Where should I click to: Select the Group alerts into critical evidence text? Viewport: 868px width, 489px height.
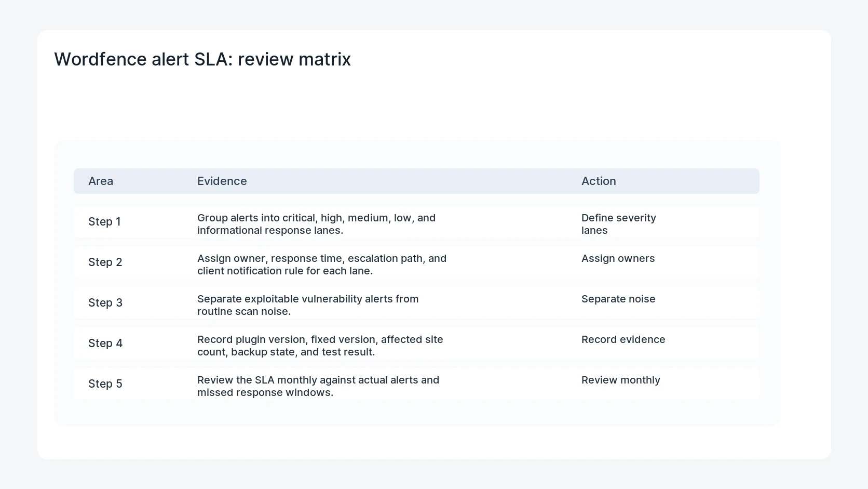click(x=316, y=224)
